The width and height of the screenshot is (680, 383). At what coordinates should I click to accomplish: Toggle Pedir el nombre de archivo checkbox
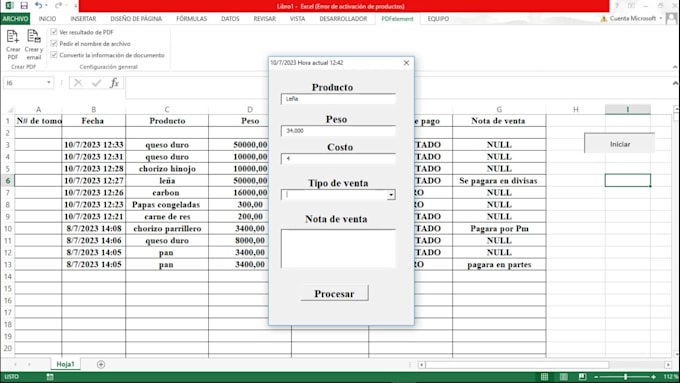pos(54,43)
